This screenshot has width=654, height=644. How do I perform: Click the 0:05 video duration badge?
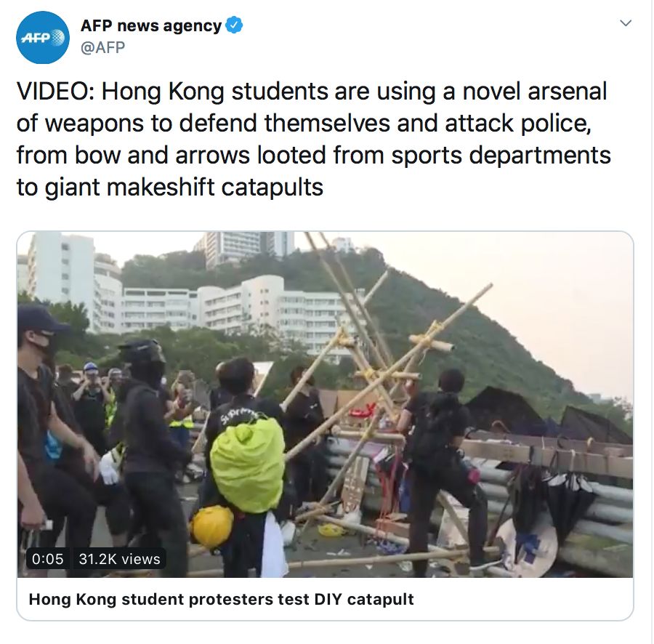(47, 559)
